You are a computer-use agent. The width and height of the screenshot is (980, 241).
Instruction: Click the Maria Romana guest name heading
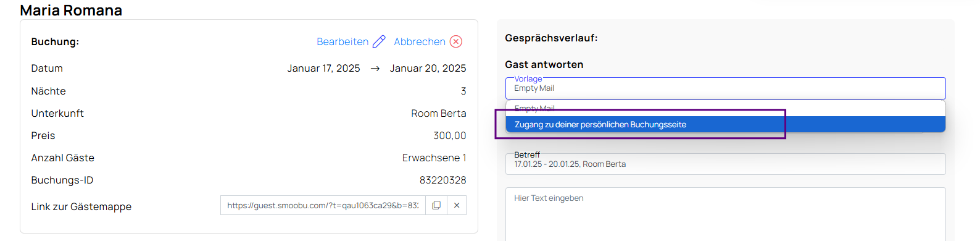click(71, 11)
